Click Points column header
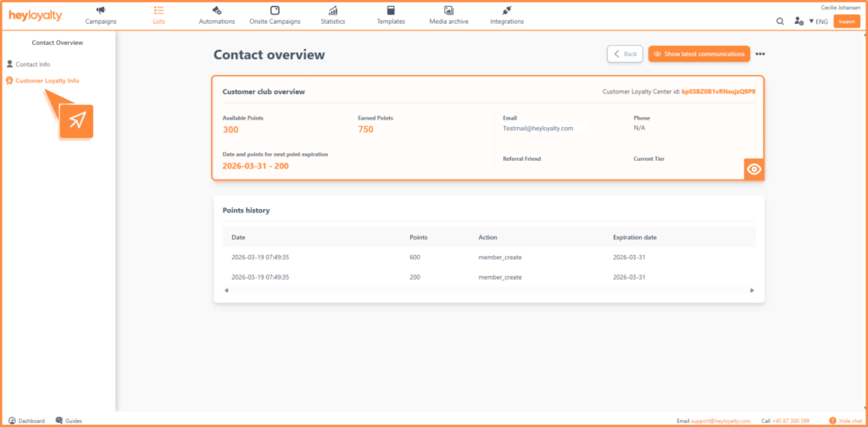868x427 pixels. [419, 237]
